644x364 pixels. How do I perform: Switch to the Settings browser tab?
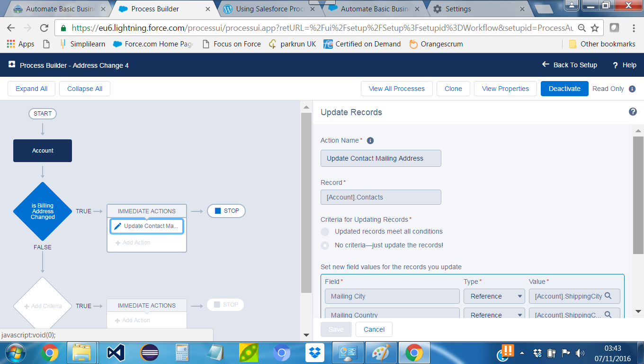pyautogui.click(x=480, y=9)
